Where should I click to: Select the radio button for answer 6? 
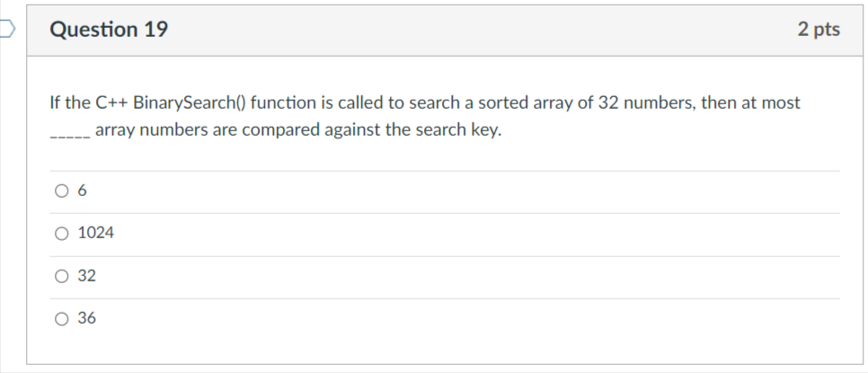[61, 191]
